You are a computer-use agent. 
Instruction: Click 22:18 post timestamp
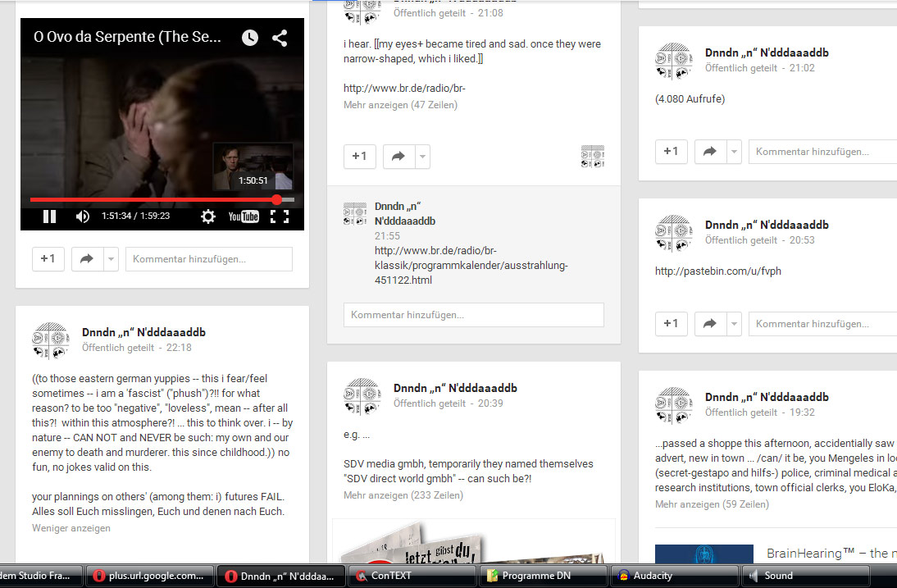click(x=179, y=348)
